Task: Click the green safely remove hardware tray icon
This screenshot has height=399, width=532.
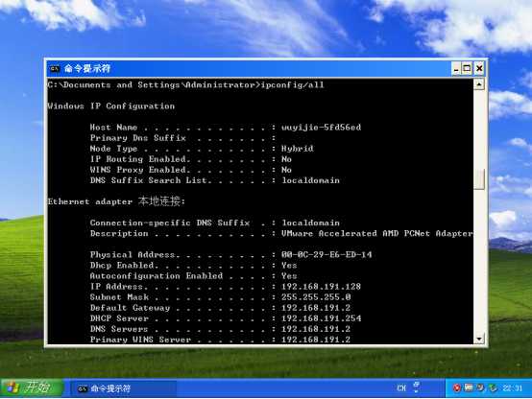Action: [493, 387]
